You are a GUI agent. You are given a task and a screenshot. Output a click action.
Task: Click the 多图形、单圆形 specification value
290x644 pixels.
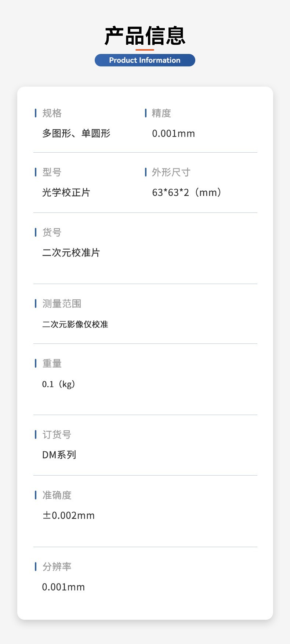[x=76, y=133]
